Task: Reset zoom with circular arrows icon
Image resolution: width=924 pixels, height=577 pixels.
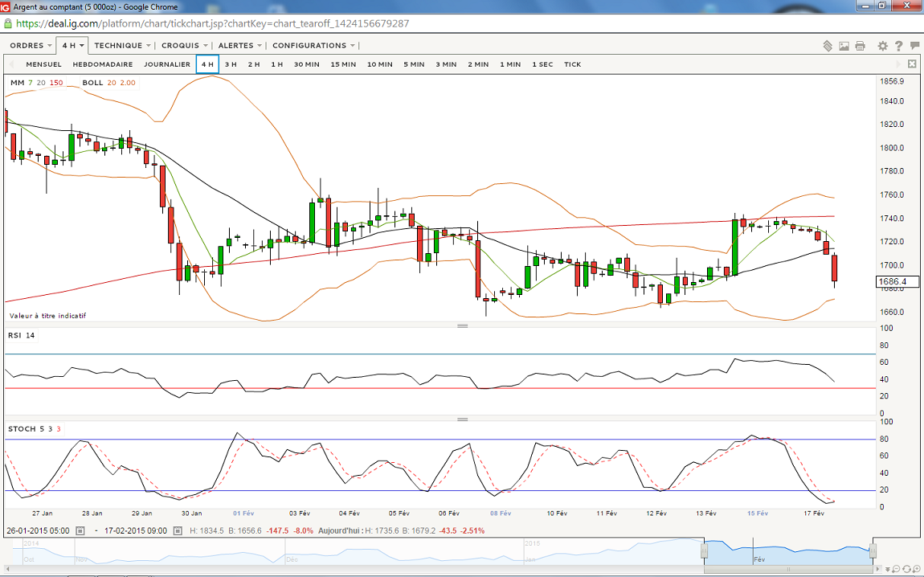Action: pyautogui.click(x=906, y=569)
